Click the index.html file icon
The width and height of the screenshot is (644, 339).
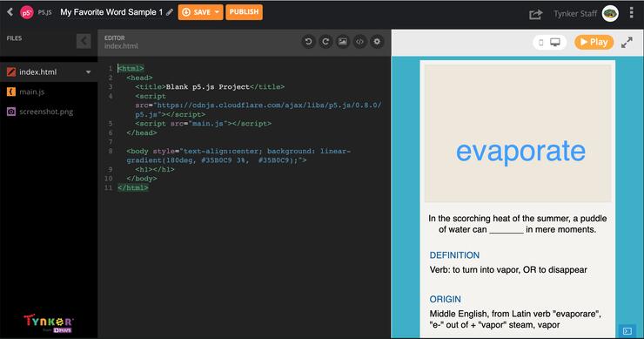pyautogui.click(x=11, y=72)
